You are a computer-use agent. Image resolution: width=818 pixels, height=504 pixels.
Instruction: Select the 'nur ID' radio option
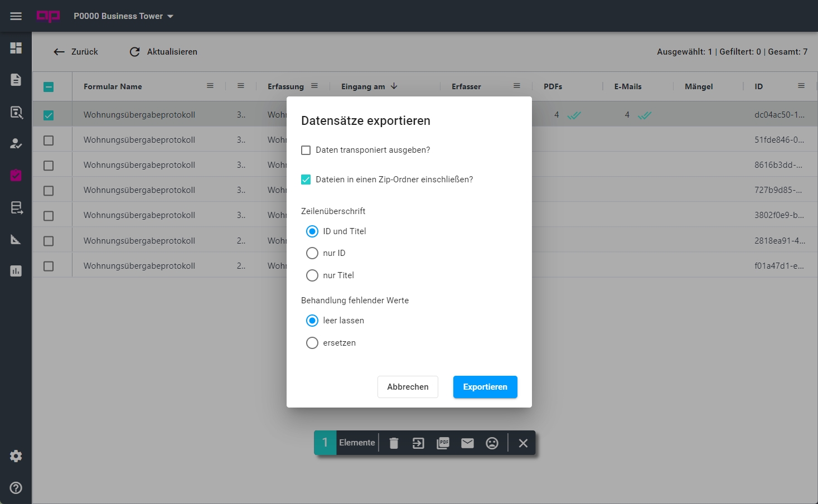(x=312, y=253)
